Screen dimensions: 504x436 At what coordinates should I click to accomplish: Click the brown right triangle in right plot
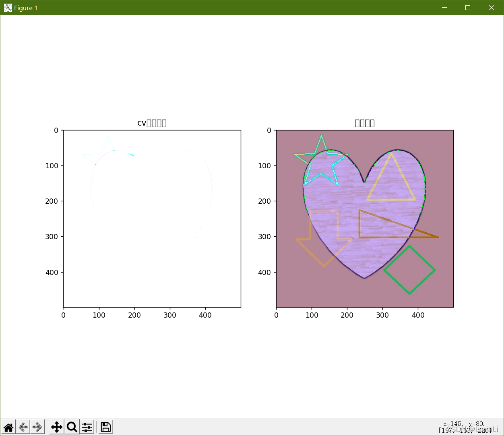click(x=399, y=224)
